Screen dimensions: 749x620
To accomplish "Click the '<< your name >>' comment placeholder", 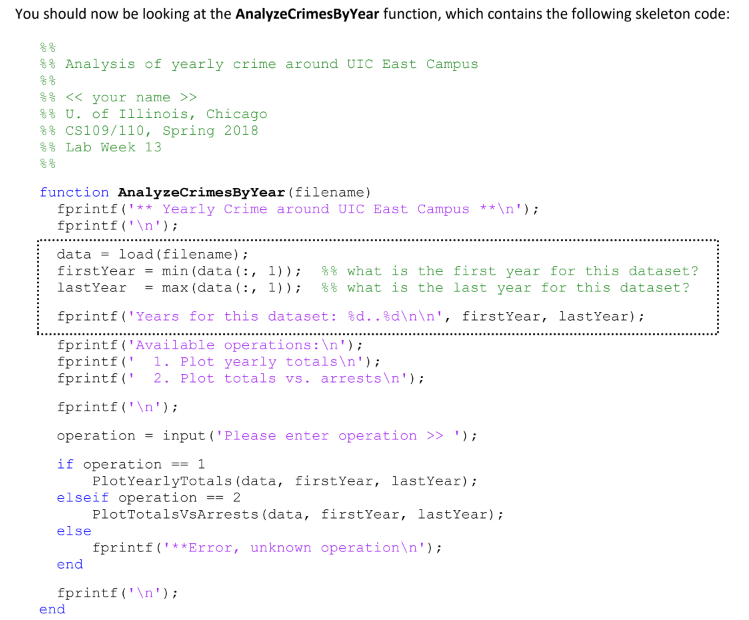I will (118, 97).
